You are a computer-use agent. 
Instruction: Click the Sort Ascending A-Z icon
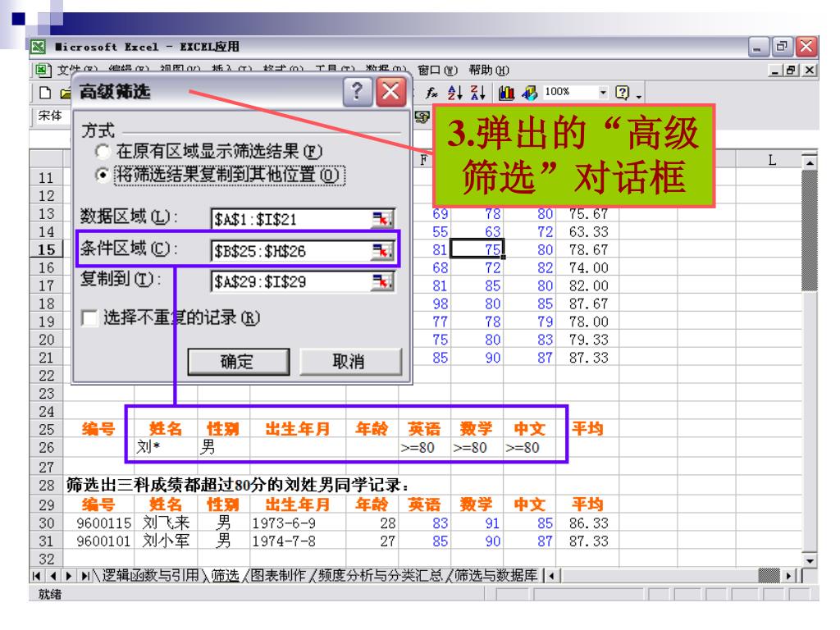(454, 93)
